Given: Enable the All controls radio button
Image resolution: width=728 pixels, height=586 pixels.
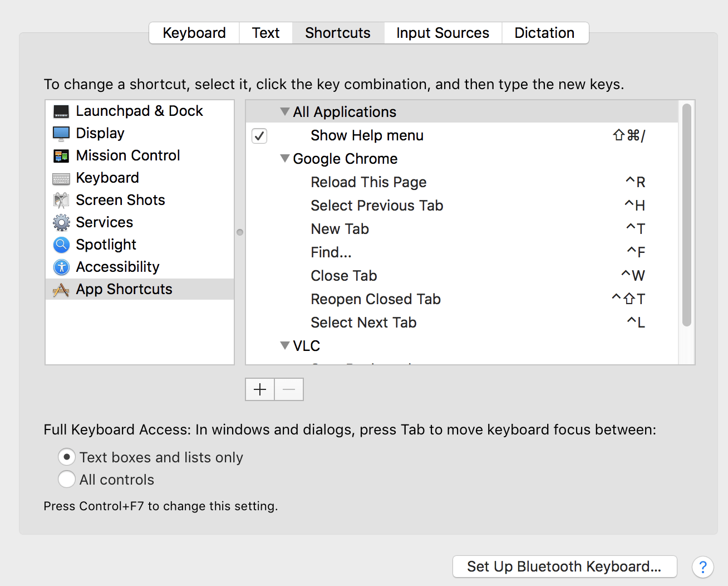Looking at the screenshot, I should (67, 480).
